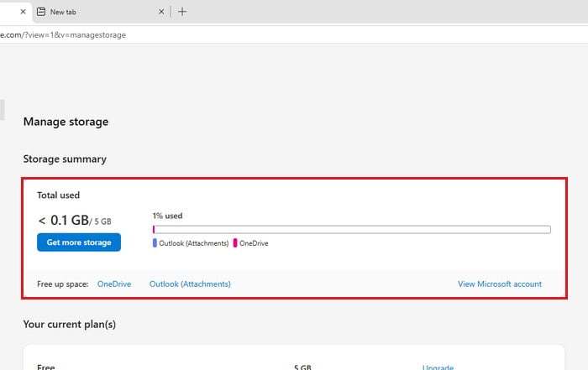Focus the address bar URL
The height and width of the screenshot is (370, 588).
point(63,35)
